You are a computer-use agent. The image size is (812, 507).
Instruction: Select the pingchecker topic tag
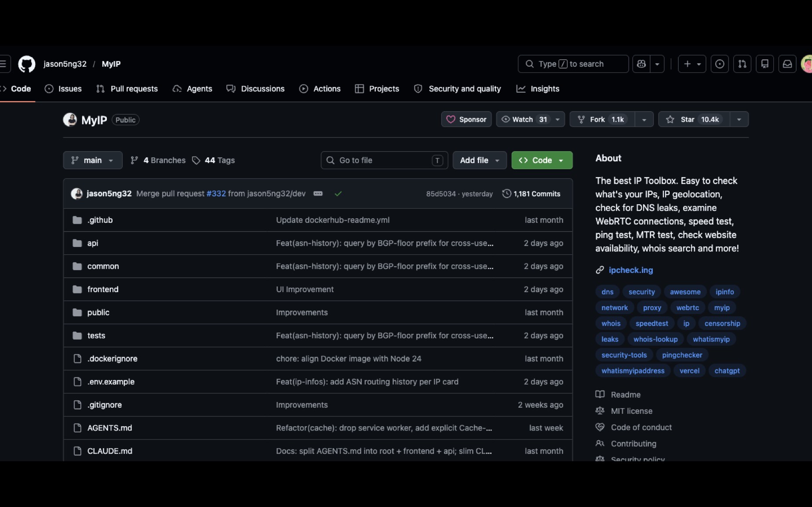point(682,355)
